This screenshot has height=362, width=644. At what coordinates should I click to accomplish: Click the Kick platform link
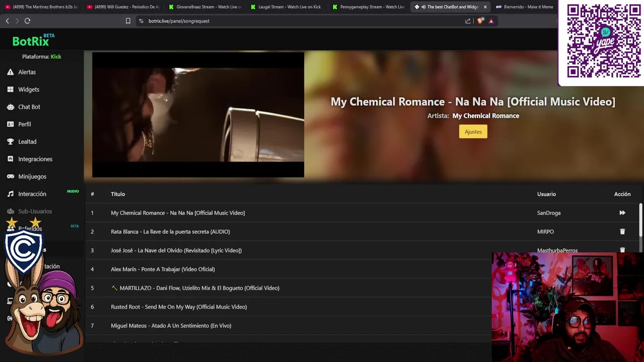pyautogui.click(x=56, y=57)
